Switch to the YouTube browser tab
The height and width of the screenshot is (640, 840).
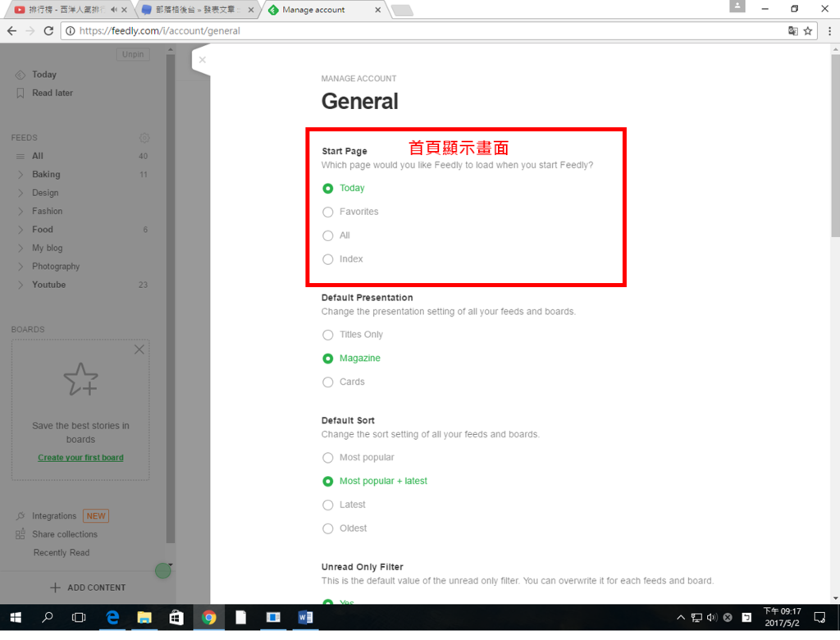click(x=67, y=10)
